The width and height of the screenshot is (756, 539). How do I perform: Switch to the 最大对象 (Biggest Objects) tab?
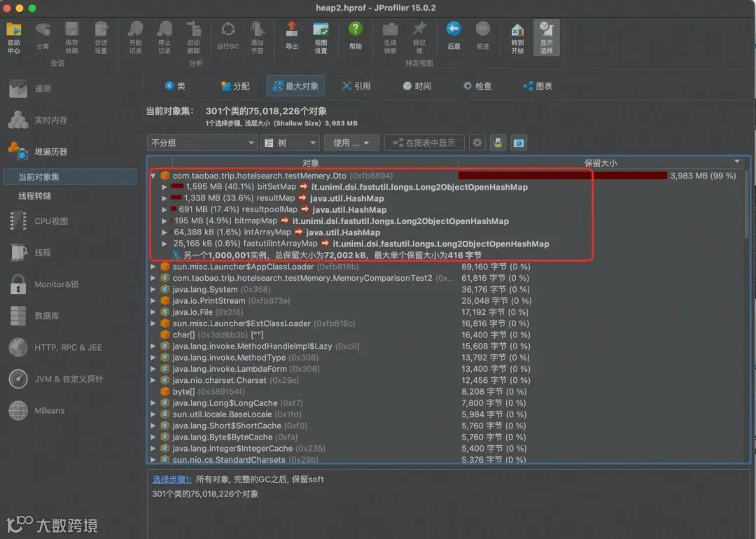point(295,86)
